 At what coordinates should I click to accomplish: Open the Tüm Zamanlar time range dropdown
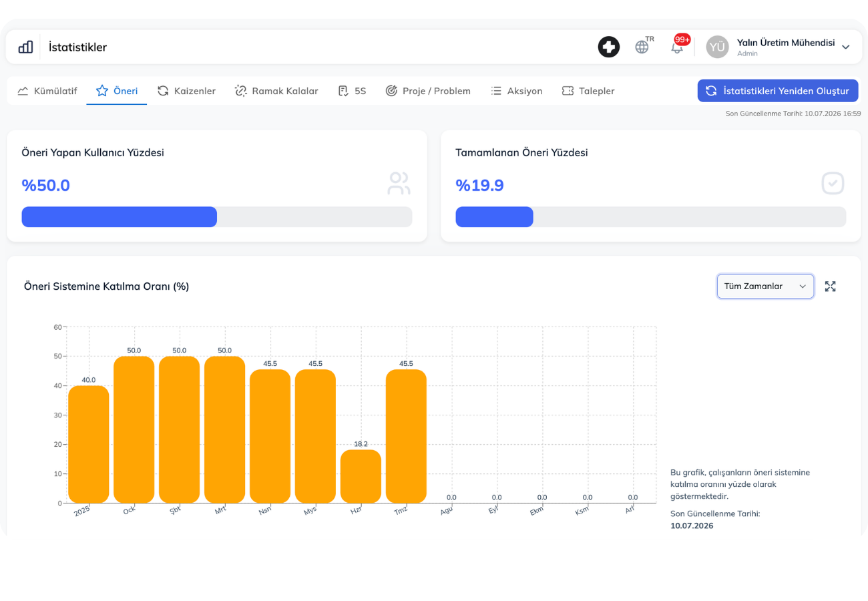click(765, 286)
